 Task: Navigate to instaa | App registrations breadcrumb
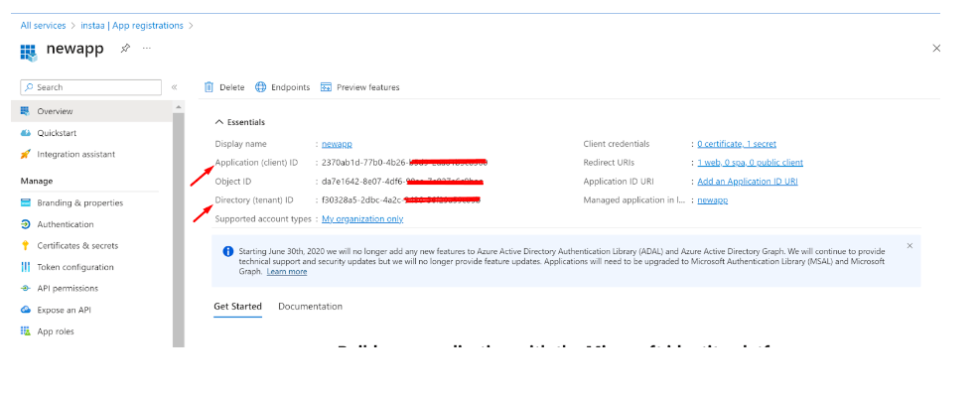tap(132, 26)
